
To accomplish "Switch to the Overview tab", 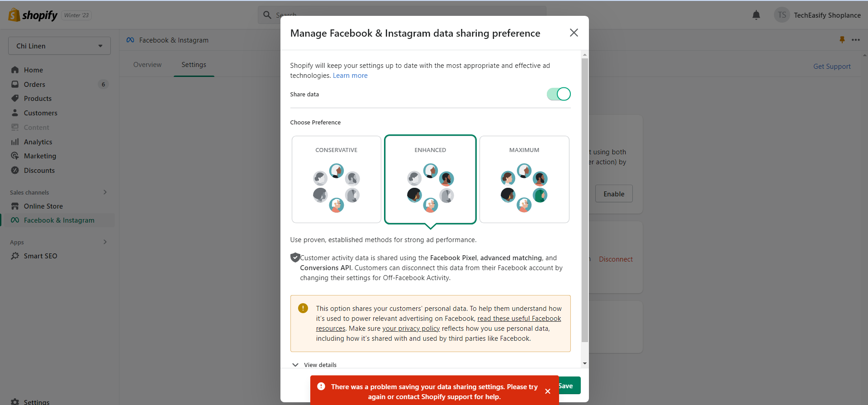I will 147,65.
